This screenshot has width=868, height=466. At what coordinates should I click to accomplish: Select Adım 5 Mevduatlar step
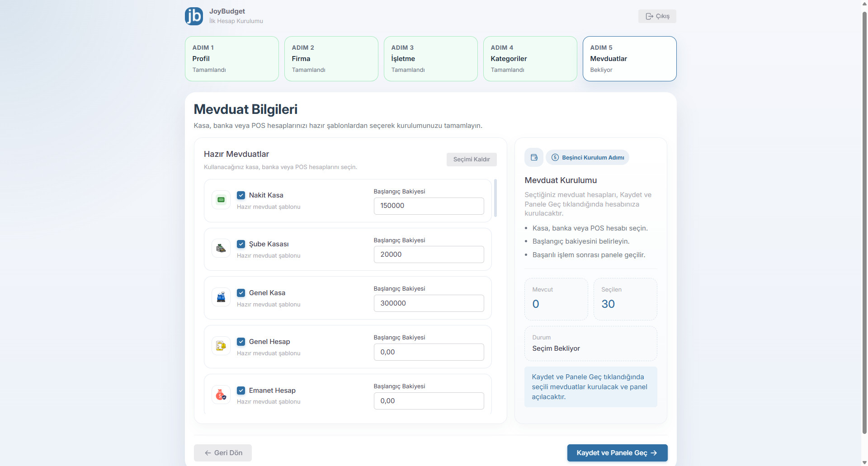tap(630, 59)
